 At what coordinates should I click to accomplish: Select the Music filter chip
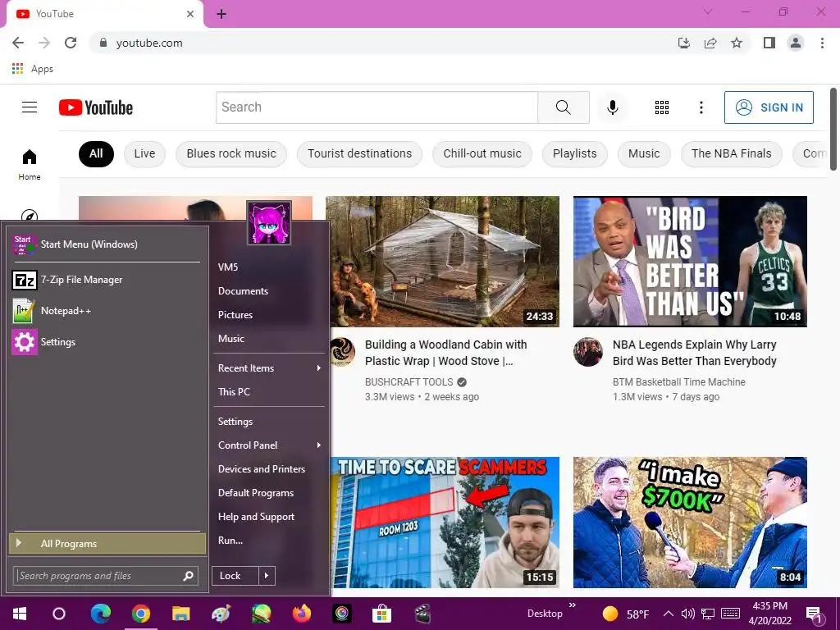[644, 153]
